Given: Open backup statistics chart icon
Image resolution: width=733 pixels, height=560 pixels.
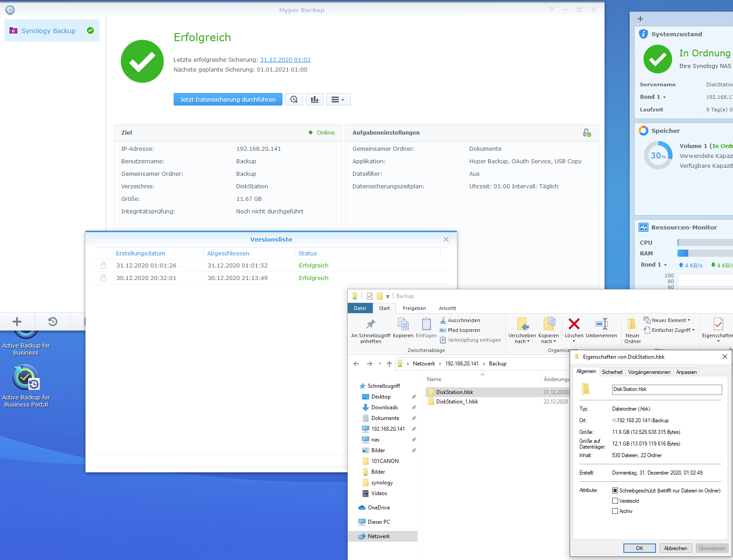Looking at the screenshot, I should (x=315, y=99).
